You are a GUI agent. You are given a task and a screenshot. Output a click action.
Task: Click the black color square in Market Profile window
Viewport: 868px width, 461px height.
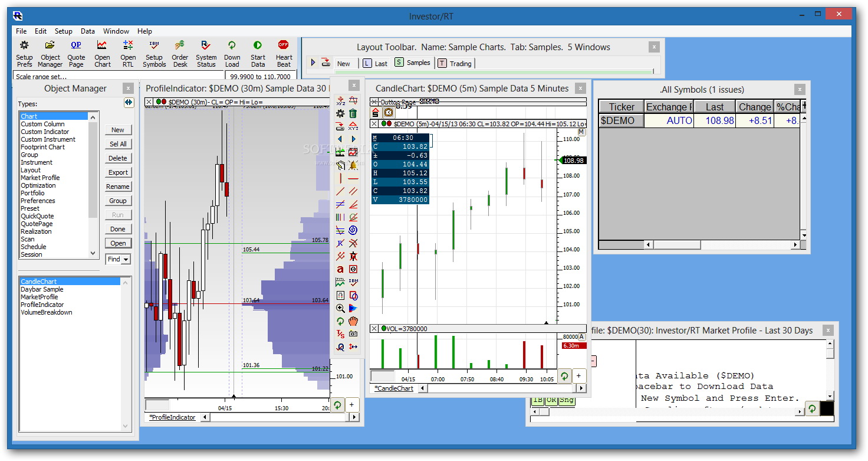tap(827, 408)
